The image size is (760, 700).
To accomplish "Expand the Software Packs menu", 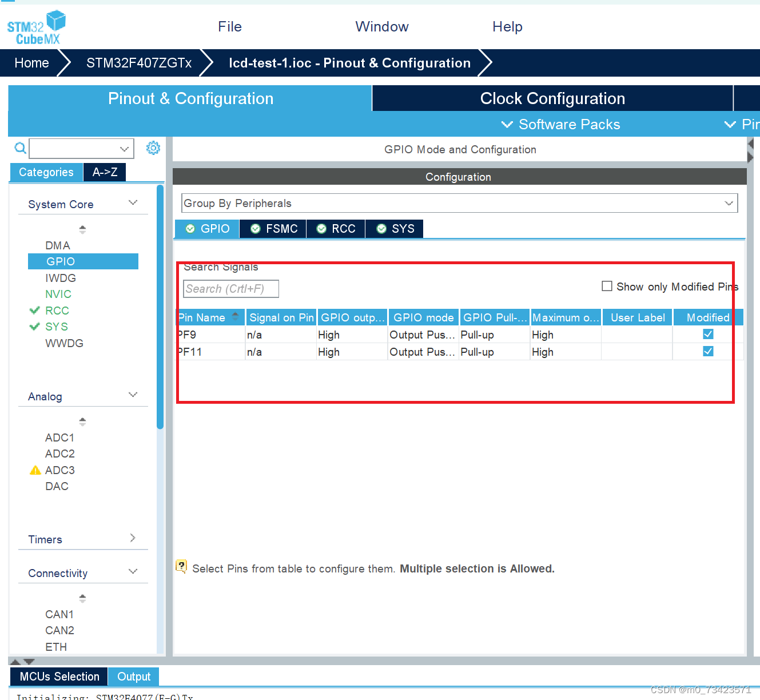I will (560, 124).
